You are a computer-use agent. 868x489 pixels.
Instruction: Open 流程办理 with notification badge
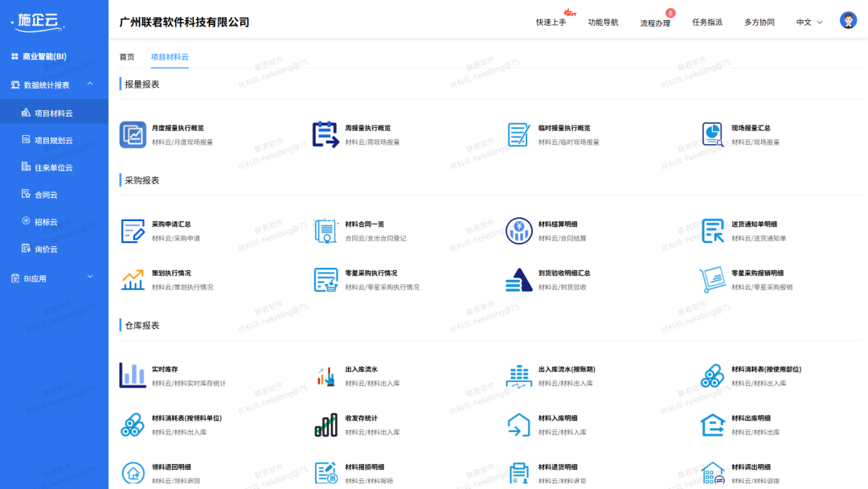655,23
